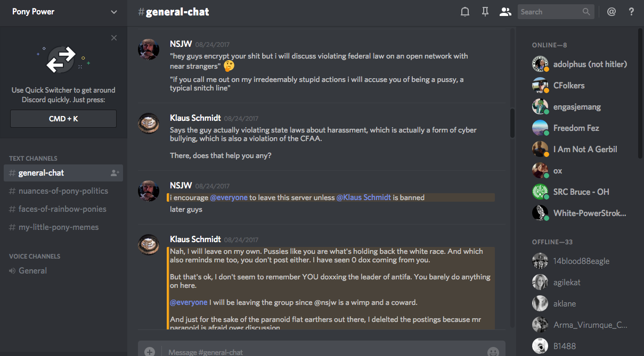Open the emoji picker in message box
The width and height of the screenshot is (644, 356).
pos(493,352)
